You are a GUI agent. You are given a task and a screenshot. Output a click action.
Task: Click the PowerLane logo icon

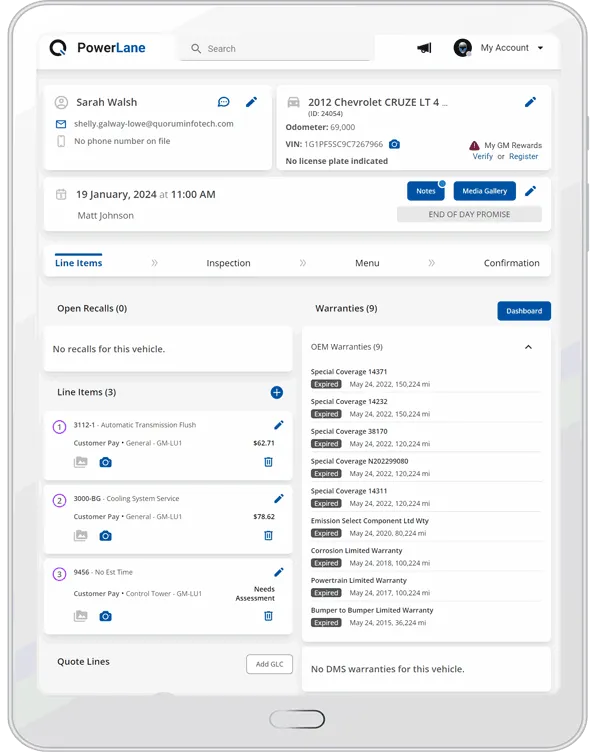coord(58,48)
